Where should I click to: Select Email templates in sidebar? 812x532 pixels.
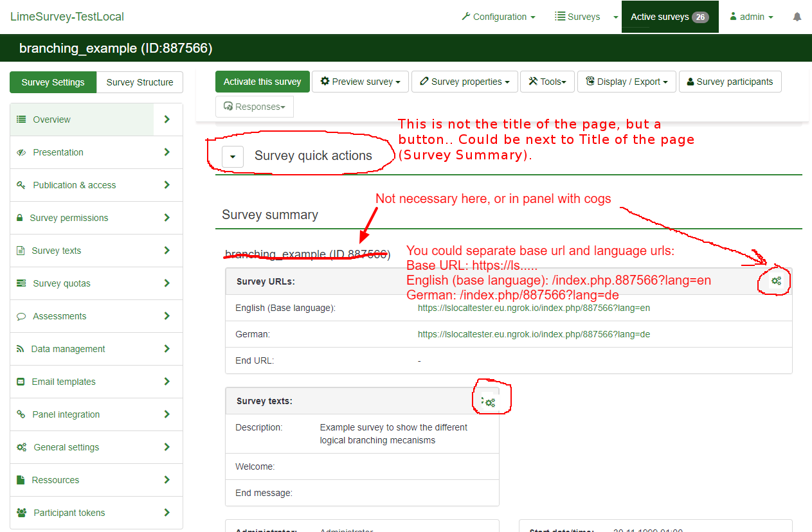point(64,382)
